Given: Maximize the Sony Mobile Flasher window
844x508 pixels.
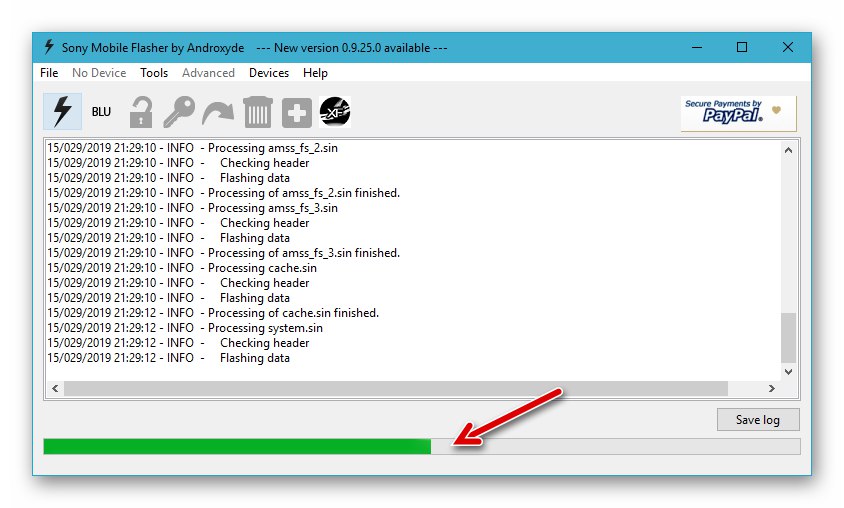Looking at the screenshot, I should [x=742, y=47].
